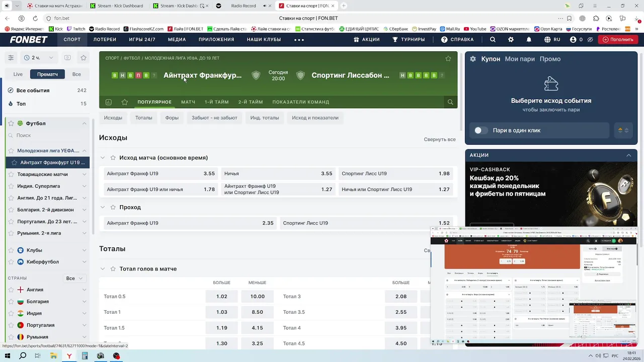Open File Explorer from taskbar
The width and height of the screenshot is (644, 362).
53,356
